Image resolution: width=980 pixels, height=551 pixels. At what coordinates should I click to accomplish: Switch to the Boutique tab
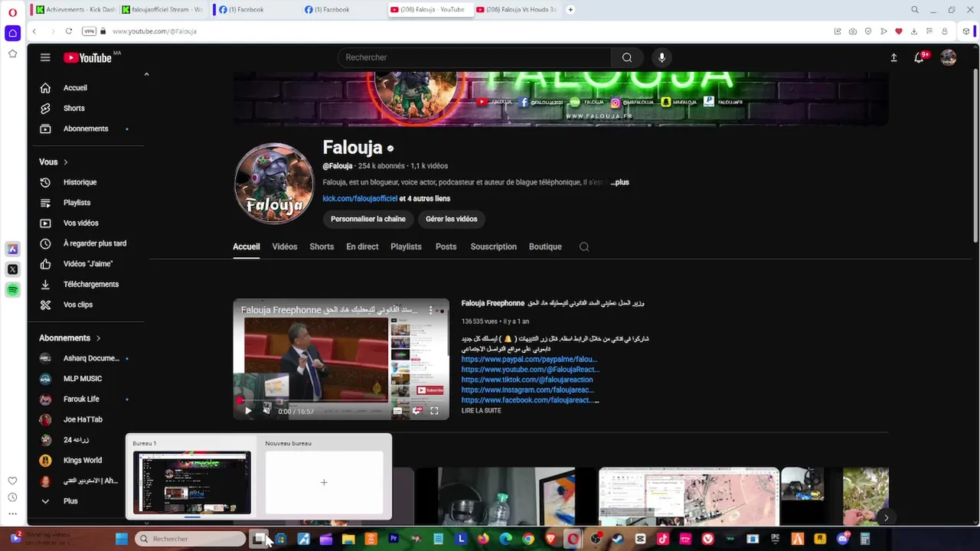pyautogui.click(x=545, y=247)
